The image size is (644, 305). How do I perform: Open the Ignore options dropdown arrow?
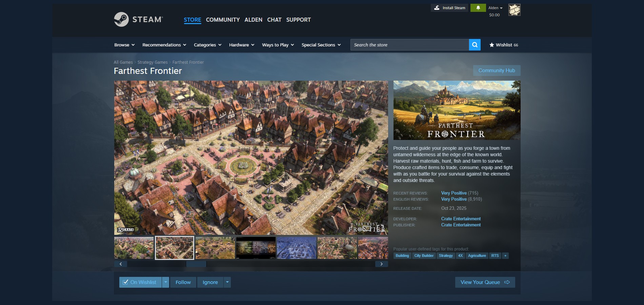tap(227, 282)
